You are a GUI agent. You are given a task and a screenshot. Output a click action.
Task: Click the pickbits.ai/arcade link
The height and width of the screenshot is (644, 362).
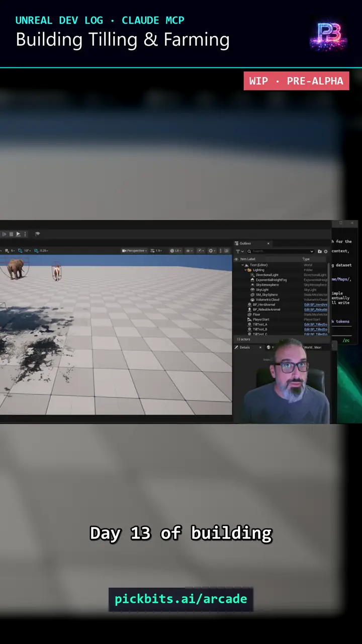tap(181, 599)
